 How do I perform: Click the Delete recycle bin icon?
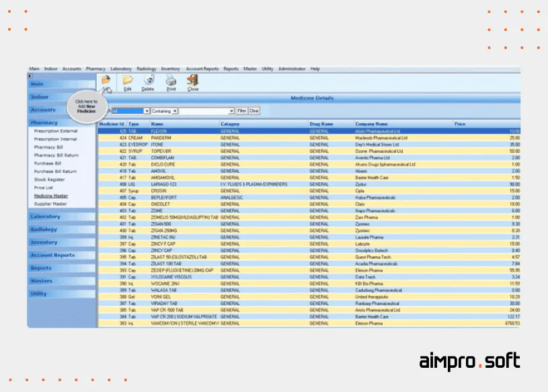point(149,81)
